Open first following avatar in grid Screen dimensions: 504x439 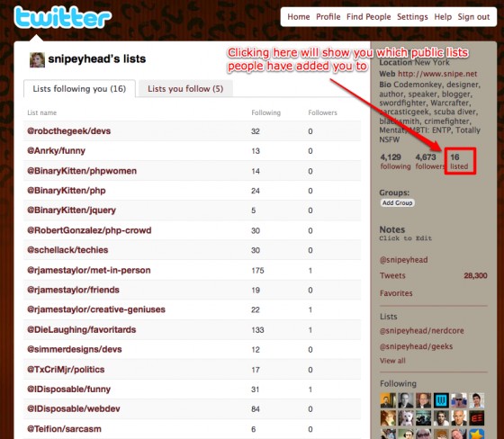coord(388,400)
